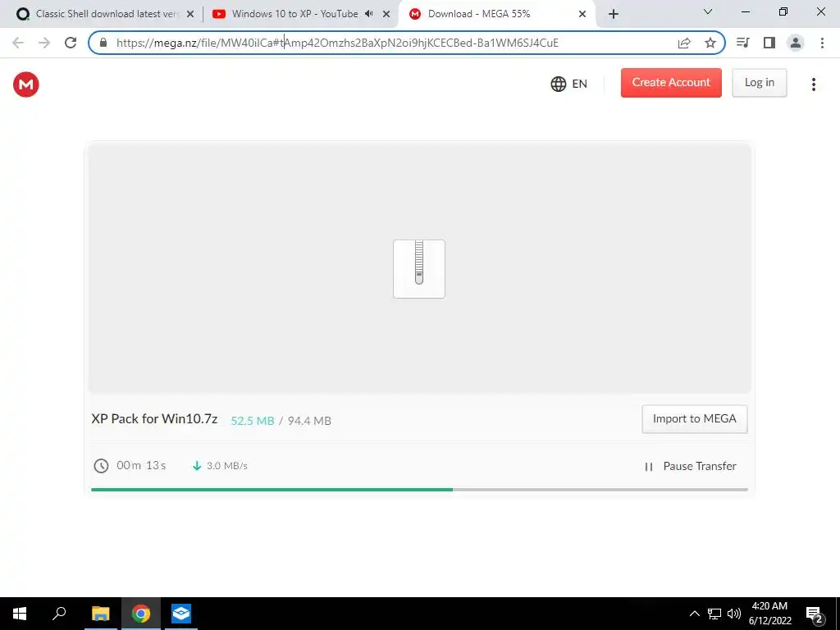Open the notification action center

click(815, 614)
